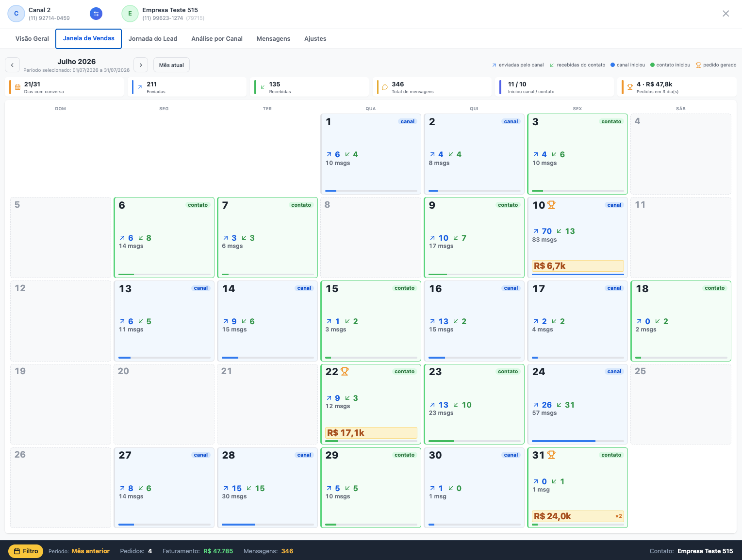
Task: Click the blue swap channel/contact icon
Action: (96, 14)
